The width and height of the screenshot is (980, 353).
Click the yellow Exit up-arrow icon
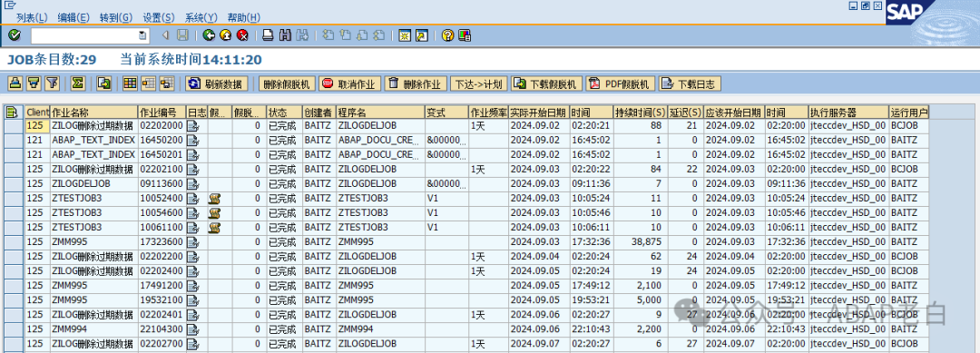pyautogui.click(x=226, y=35)
